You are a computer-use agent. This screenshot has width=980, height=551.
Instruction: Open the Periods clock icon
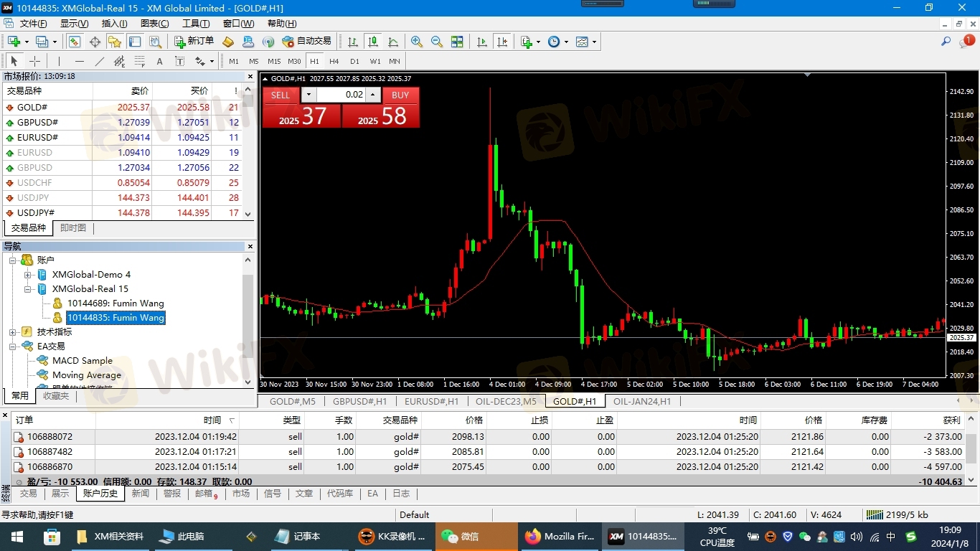point(554,42)
